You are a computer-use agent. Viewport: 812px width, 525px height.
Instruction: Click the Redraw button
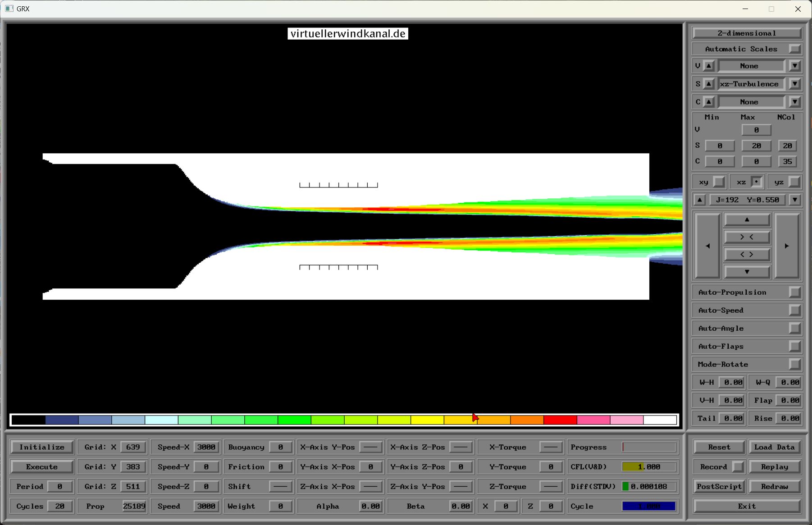(775, 487)
